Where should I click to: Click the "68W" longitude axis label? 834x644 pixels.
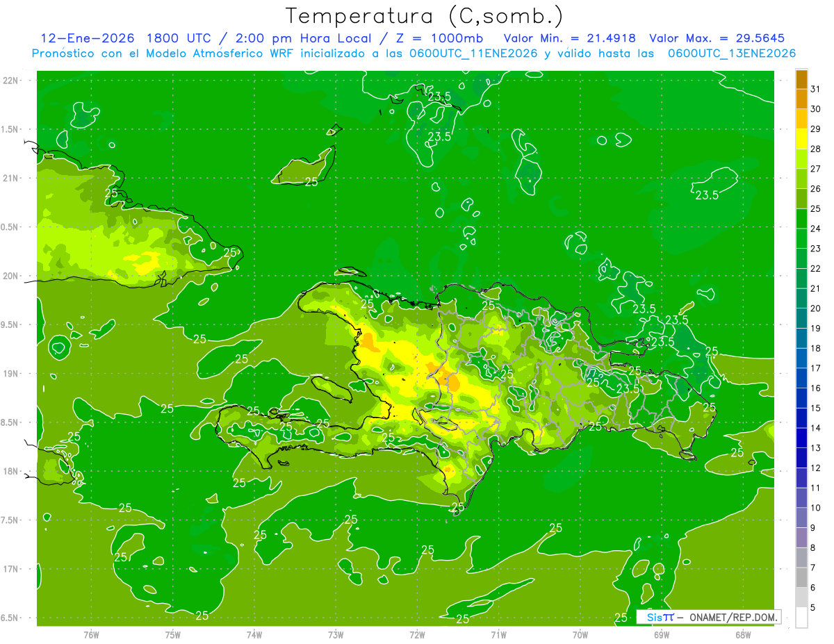pos(743,634)
